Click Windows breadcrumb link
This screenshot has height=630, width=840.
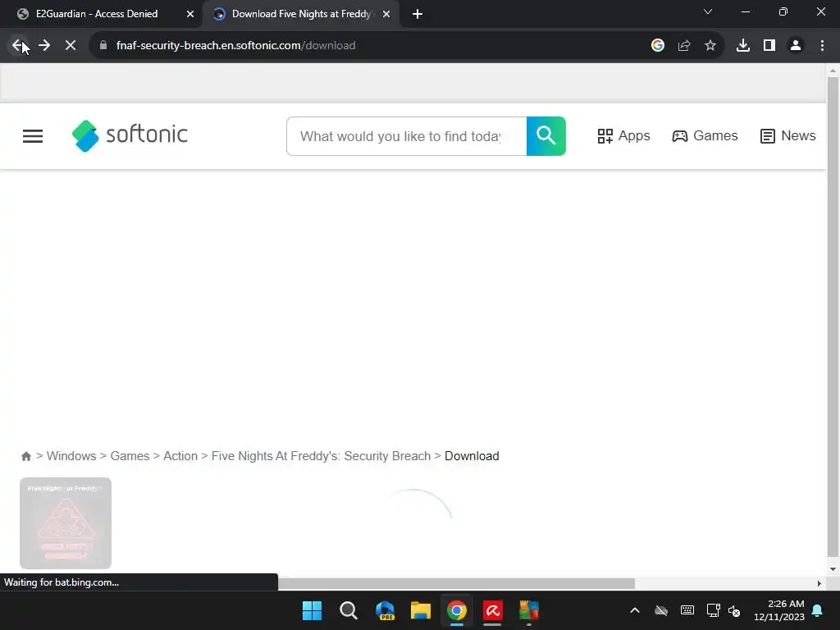point(71,456)
